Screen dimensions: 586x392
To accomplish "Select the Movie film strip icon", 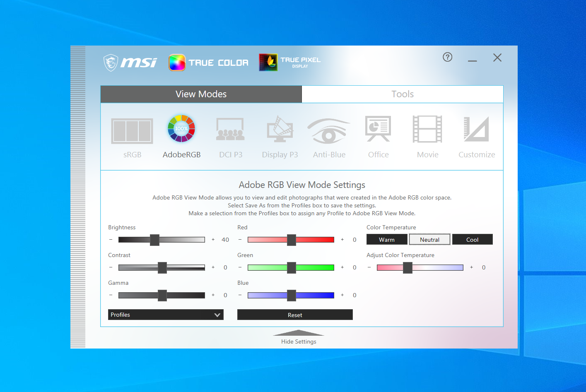I will coord(427,129).
